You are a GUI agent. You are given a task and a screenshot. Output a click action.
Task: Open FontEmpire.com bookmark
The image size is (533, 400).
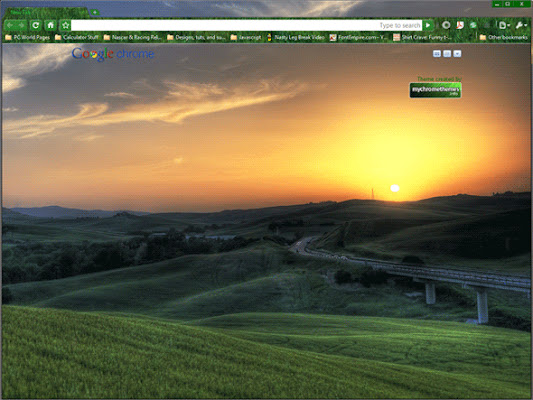click(x=359, y=37)
